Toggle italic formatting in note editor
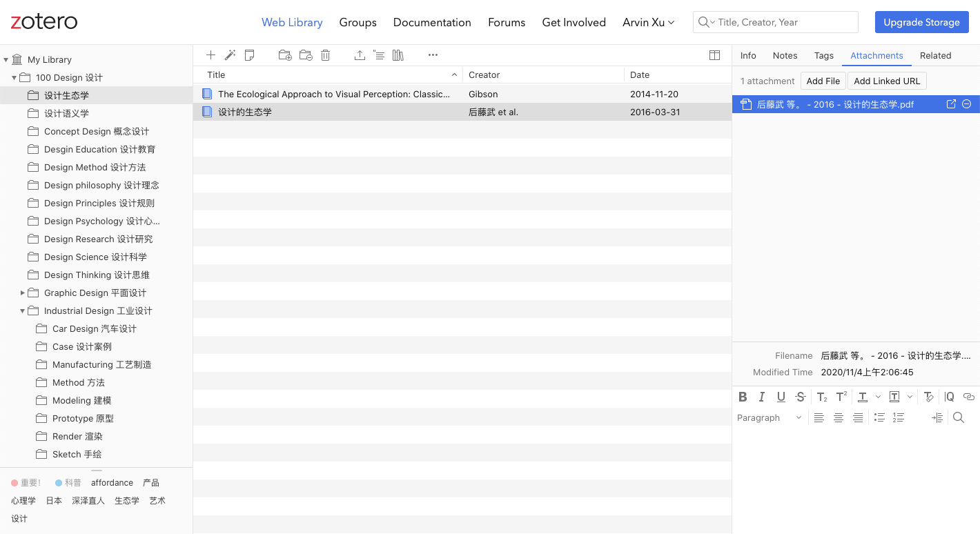 point(762,397)
